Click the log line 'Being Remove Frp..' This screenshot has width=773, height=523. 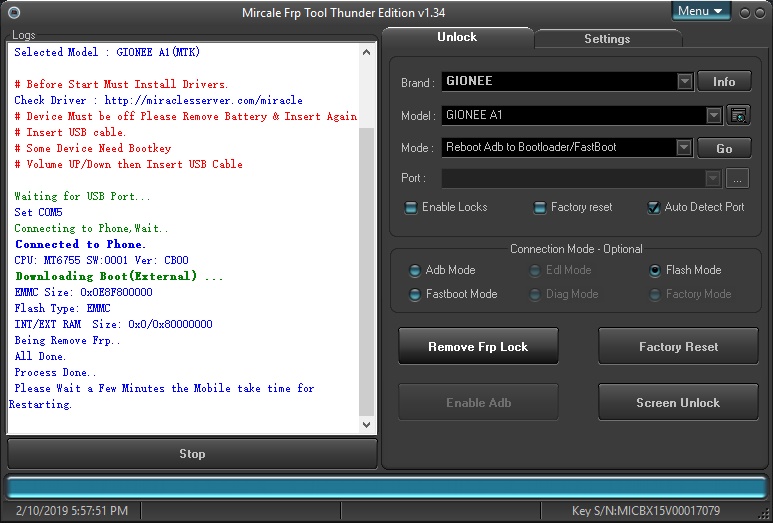pyautogui.click(x=68, y=341)
